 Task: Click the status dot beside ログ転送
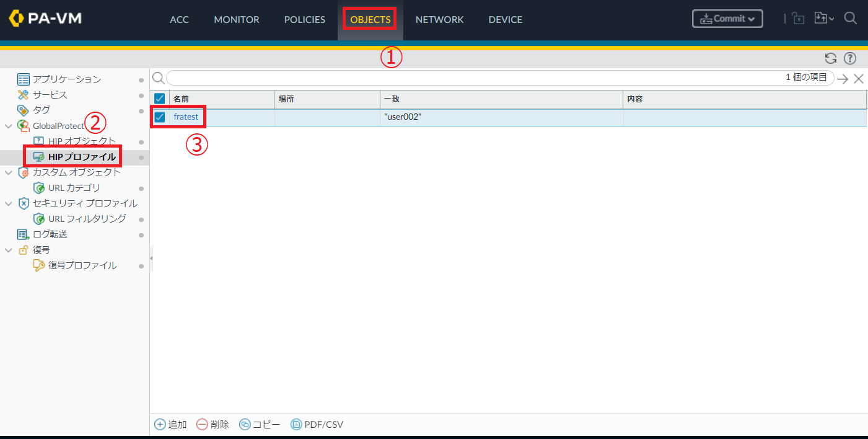[x=141, y=235]
